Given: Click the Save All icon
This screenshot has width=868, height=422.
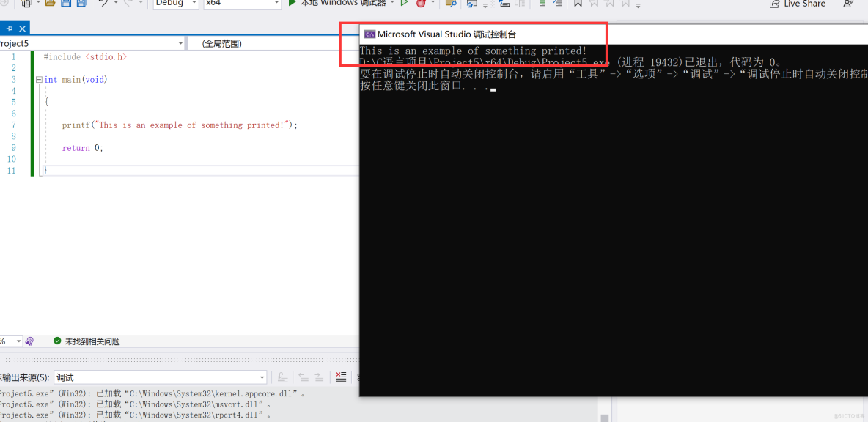Looking at the screenshot, I should point(81,4).
